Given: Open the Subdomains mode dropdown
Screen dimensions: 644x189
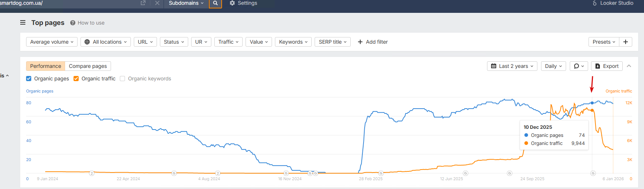Looking at the screenshot, I should [186, 3].
